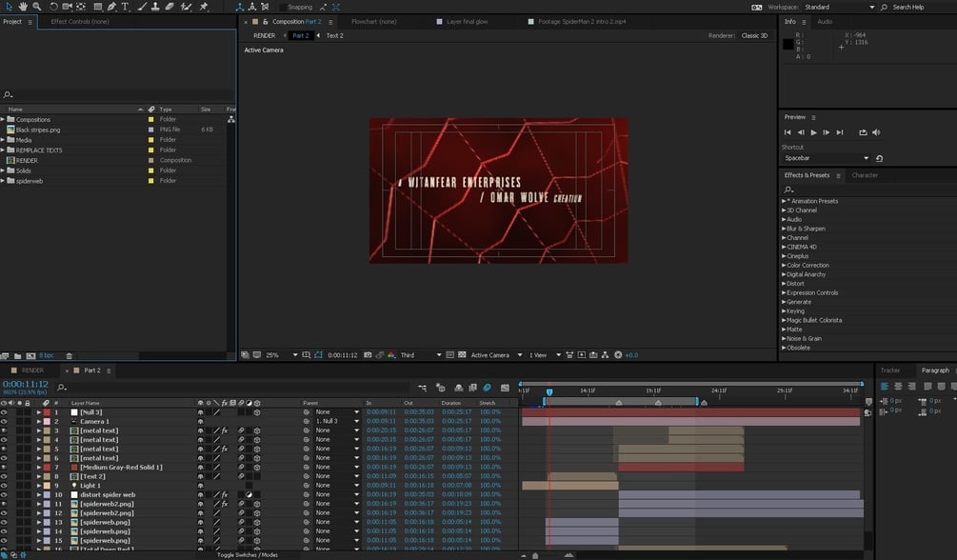
Task: Go to last frame in Preview
Action: point(839,132)
